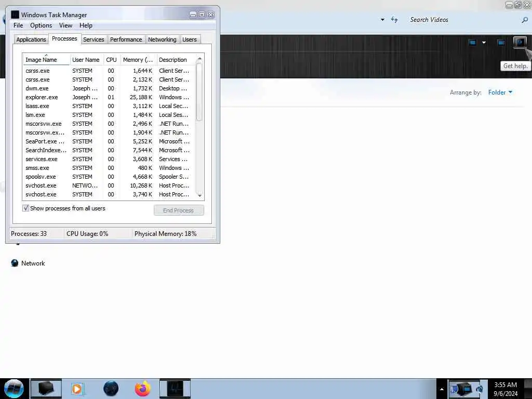Click the process list scroll up arrow

(x=199, y=59)
